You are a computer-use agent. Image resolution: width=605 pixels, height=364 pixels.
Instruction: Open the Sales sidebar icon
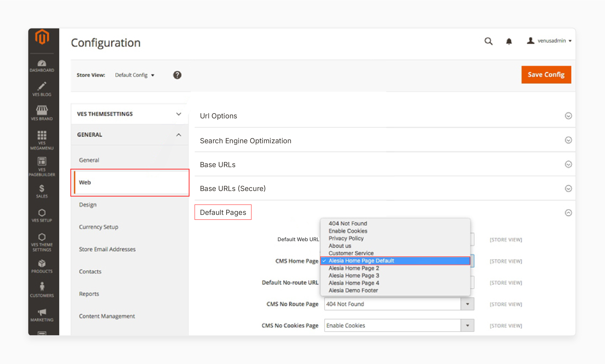42,191
